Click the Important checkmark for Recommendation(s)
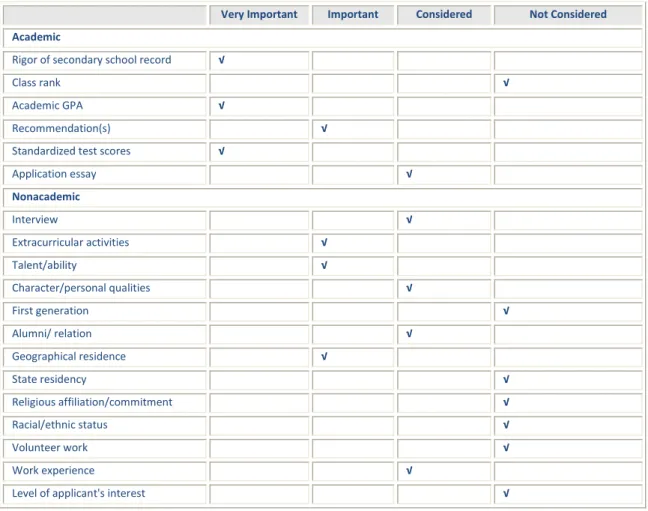Screen dimensions: 648x511 324,128
